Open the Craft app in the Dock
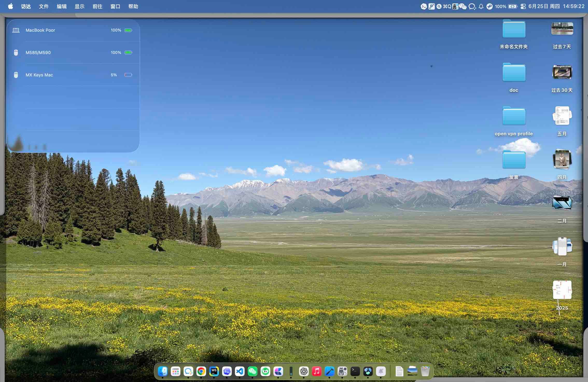588x382 pixels. click(278, 371)
